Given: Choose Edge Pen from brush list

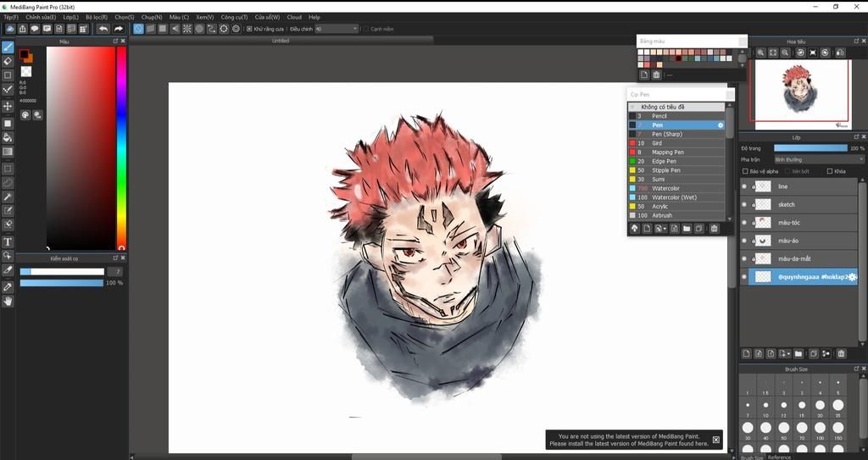Looking at the screenshot, I should 676,161.
